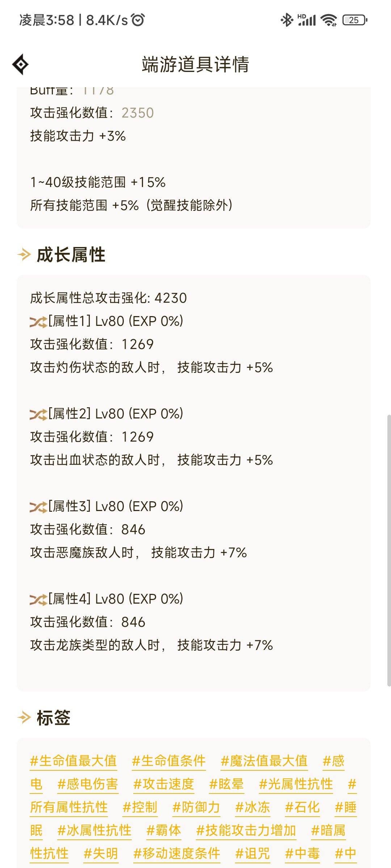The height and width of the screenshot is (868, 391).
Task: Choose the #技能攻击力增加 tag
Action: [x=246, y=830]
